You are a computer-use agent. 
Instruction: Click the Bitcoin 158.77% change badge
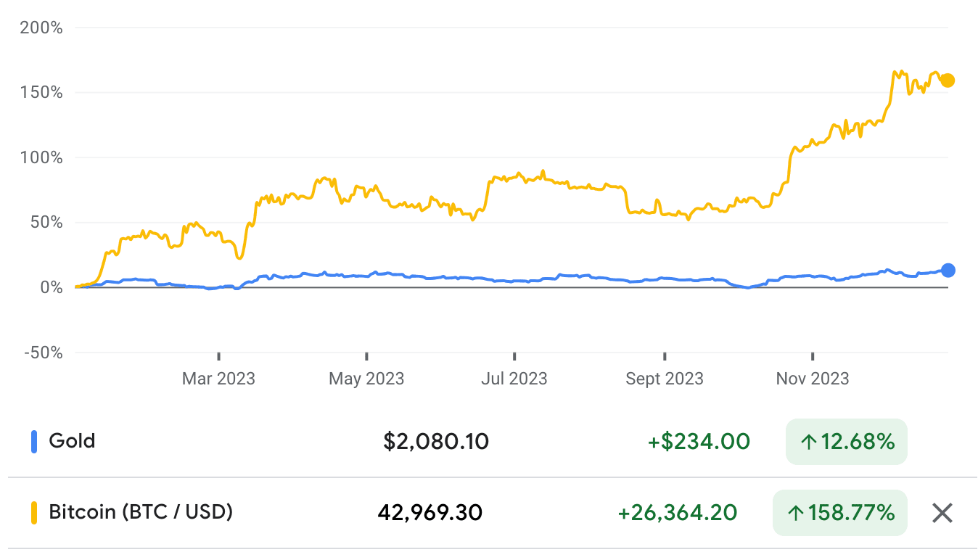coord(840,513)
